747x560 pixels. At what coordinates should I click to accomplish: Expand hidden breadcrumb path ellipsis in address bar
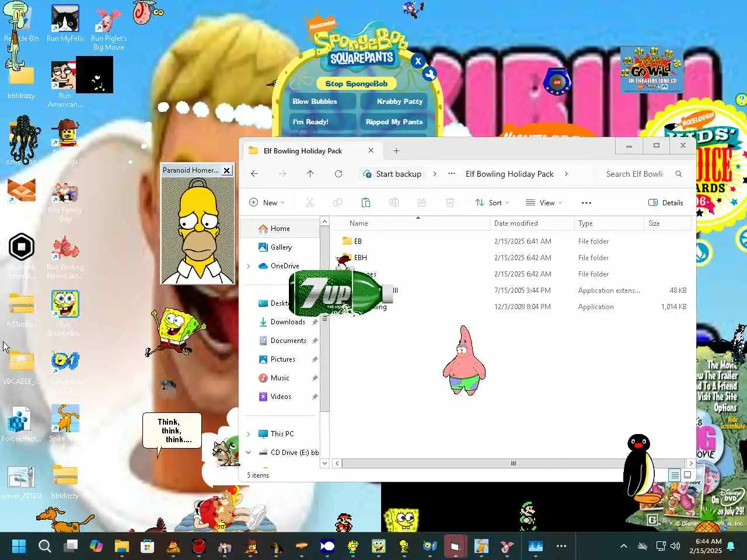coord(452,174)
